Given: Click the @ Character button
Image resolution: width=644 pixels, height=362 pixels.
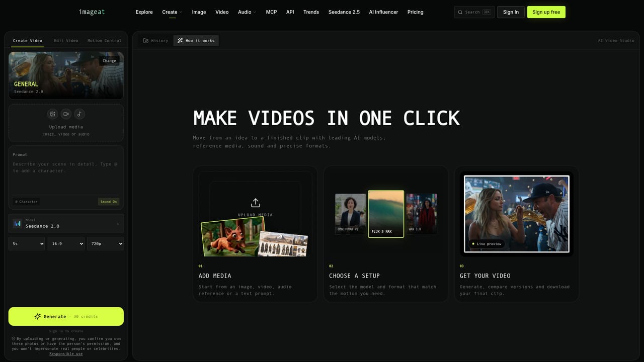Looking at the screenshot, I should pyautogui.click(x=27, y=202).
